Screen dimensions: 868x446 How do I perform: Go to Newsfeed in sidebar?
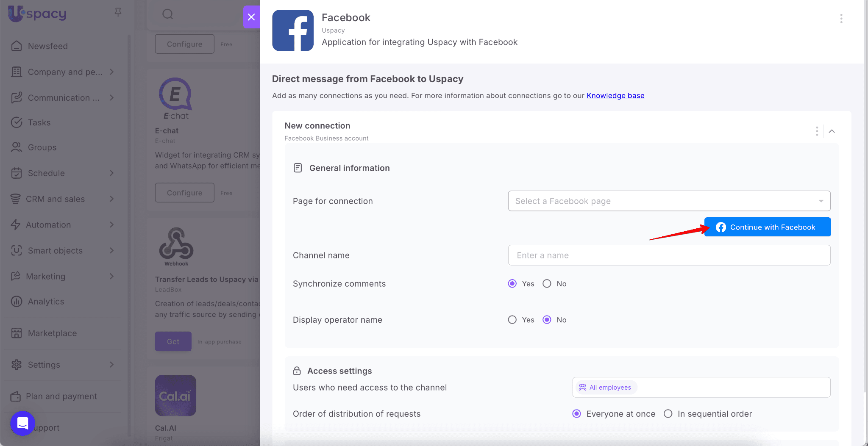click(47, 46)
